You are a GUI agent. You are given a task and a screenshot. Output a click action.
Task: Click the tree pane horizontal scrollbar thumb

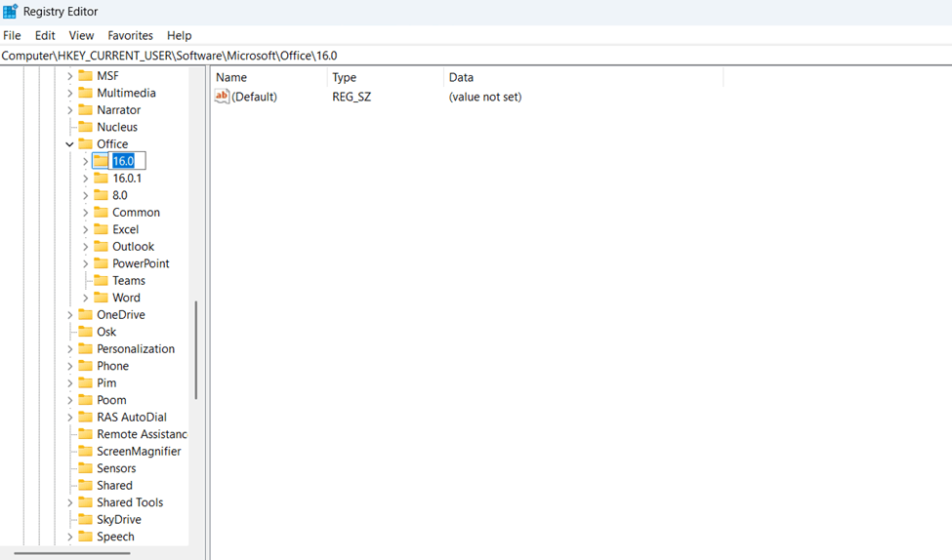click(71, 553)
